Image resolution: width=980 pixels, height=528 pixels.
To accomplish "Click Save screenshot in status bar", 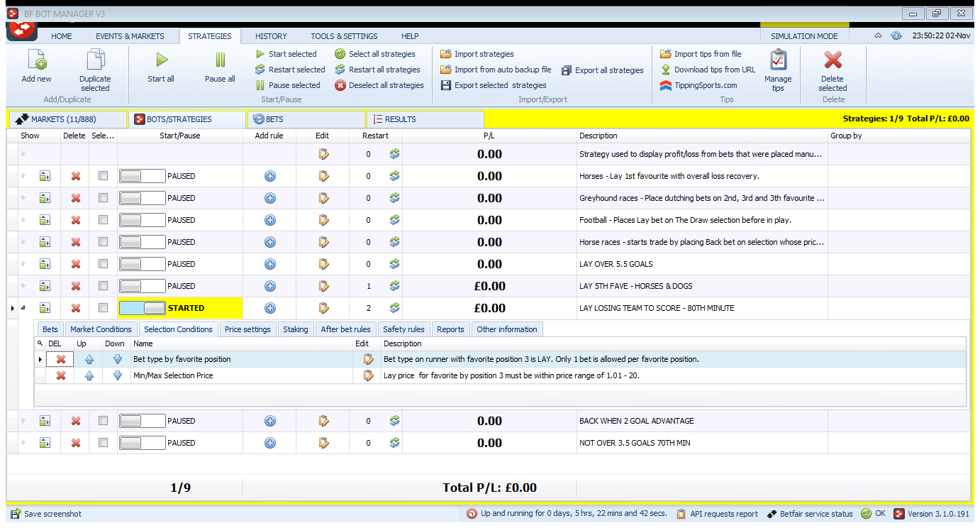I will coord(45,514).
